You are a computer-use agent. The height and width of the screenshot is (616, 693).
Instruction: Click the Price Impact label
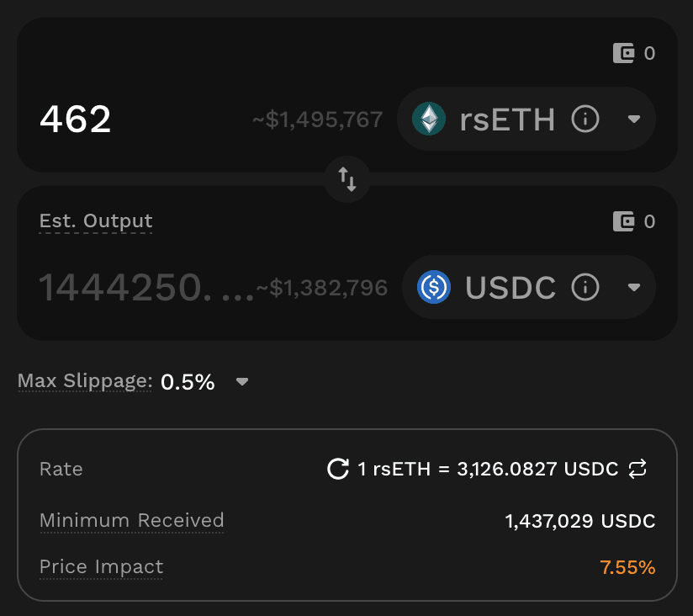point(101,567)
